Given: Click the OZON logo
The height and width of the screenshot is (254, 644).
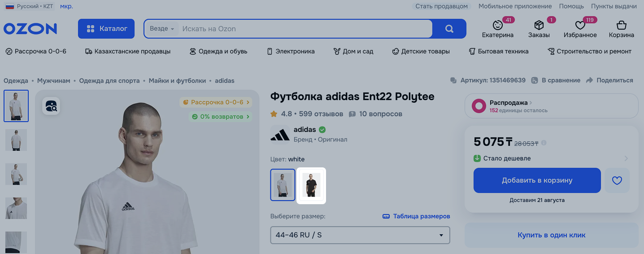Looking at the screenshot, I should point(30,29).
